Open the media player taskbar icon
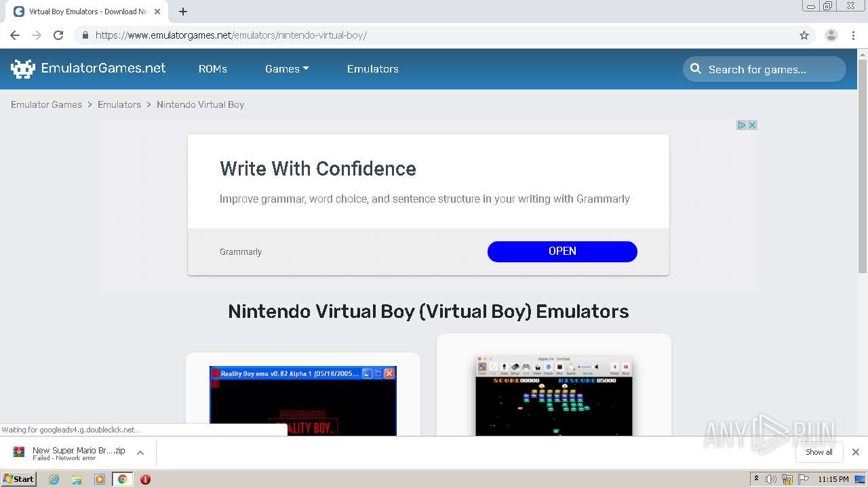 (100, 479)
